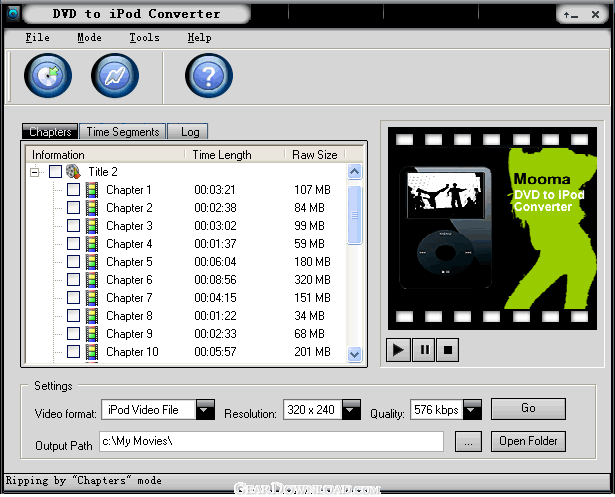Click the filmstrip icon beside Chapter 10
Screen dimensions: 615x497
pos(92,352)
